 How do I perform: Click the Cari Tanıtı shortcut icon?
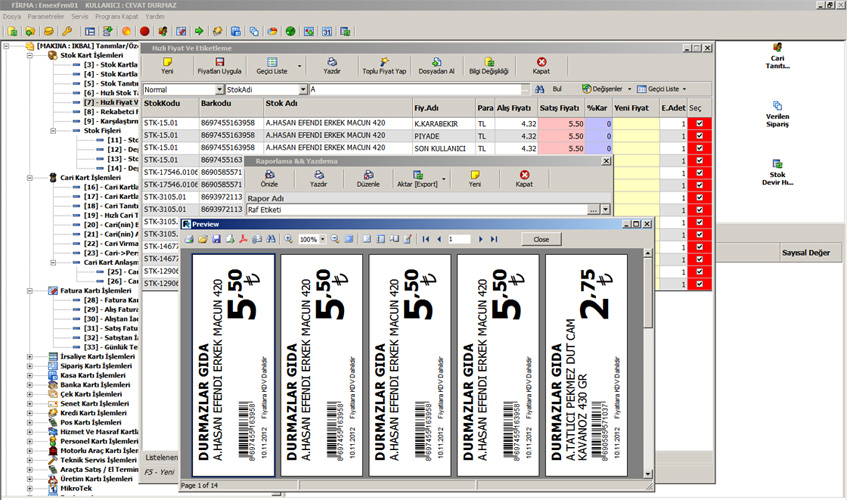pos(777,48)
